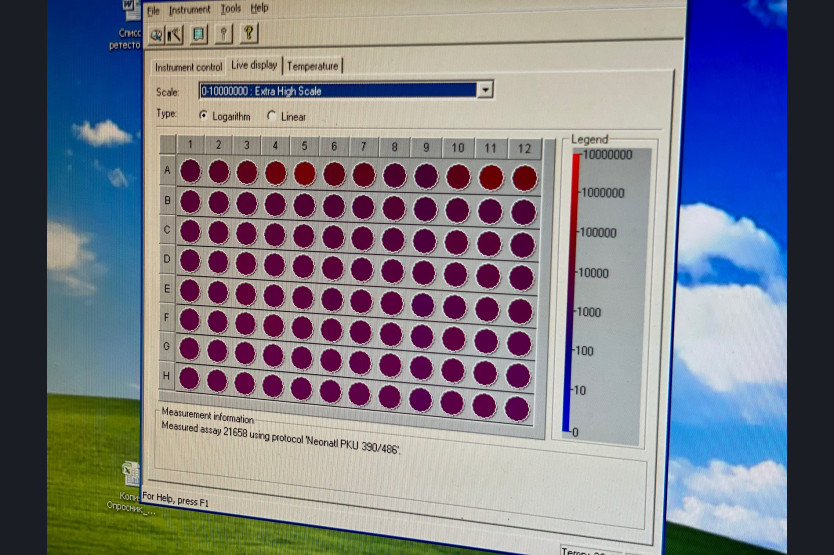Image resolution: width=834 pixels, height=555 pixels.
Task: Click the grey pin toolbar icon
Action: (223, 34)
